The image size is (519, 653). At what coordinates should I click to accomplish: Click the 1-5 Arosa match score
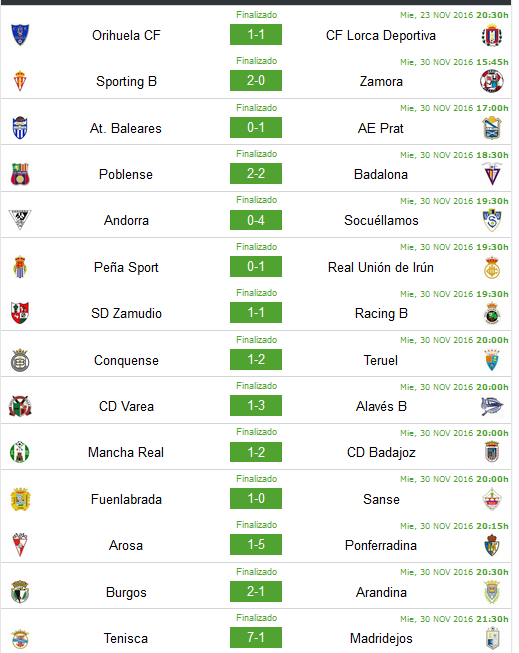pos(256,544)
